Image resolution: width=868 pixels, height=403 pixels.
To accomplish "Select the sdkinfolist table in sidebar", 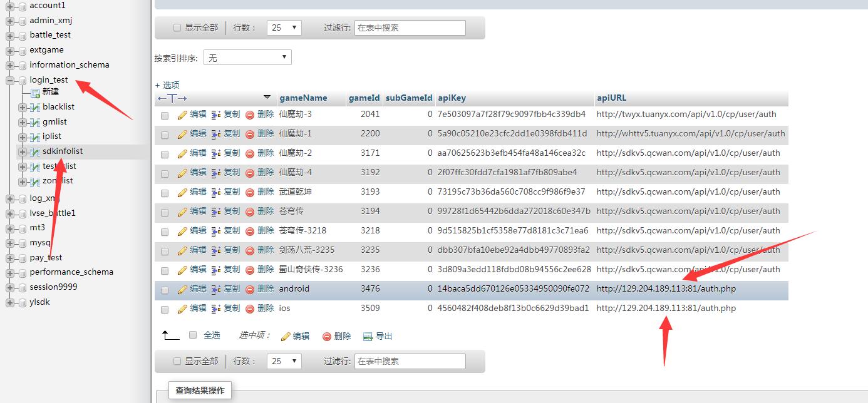I will [63, 151].
